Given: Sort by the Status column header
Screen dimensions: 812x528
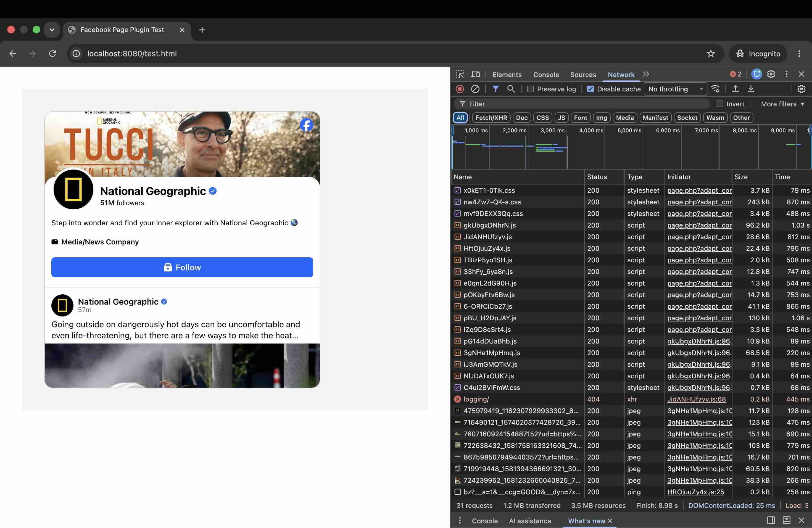Looking at the screenshot, I should click(605, 177).
